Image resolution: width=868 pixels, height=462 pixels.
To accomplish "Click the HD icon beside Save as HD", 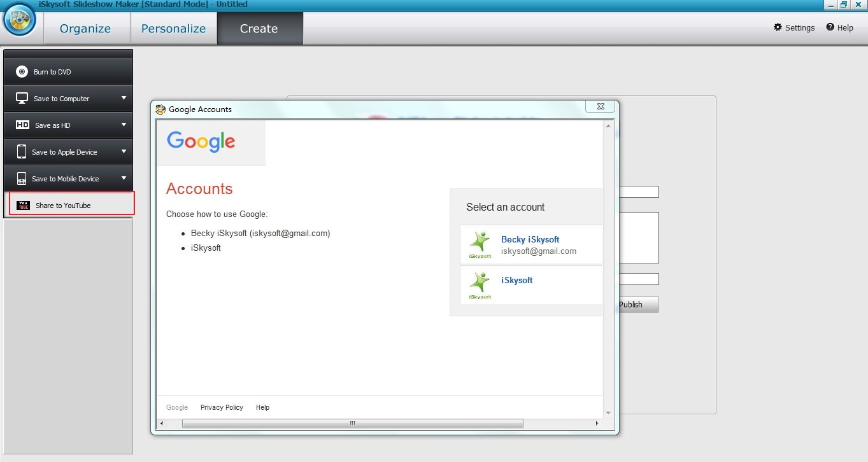I will [22, 125].
